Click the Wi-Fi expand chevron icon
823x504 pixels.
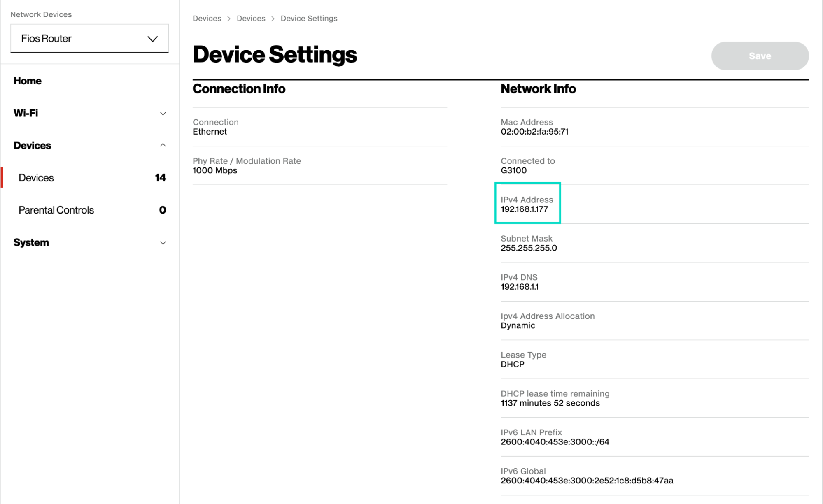[163, 114]
